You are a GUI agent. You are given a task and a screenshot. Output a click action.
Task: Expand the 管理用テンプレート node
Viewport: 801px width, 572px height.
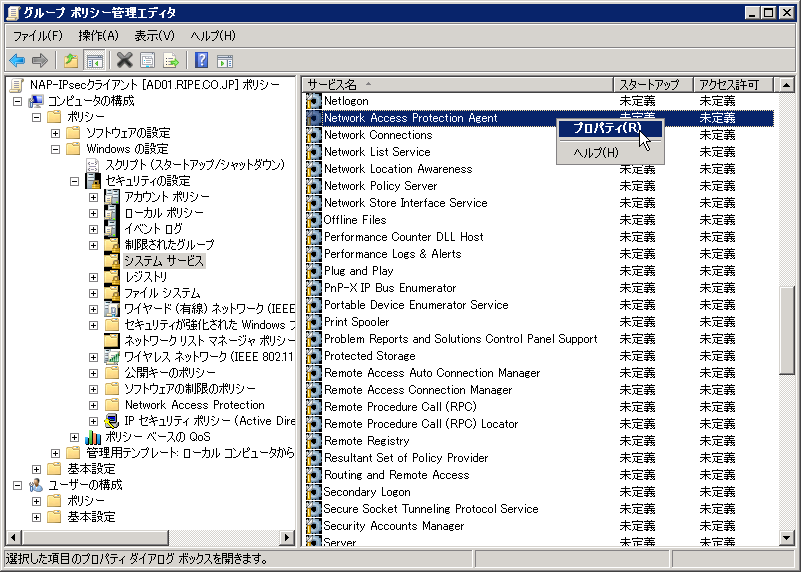pyautogui.click(x=56, y=453)
